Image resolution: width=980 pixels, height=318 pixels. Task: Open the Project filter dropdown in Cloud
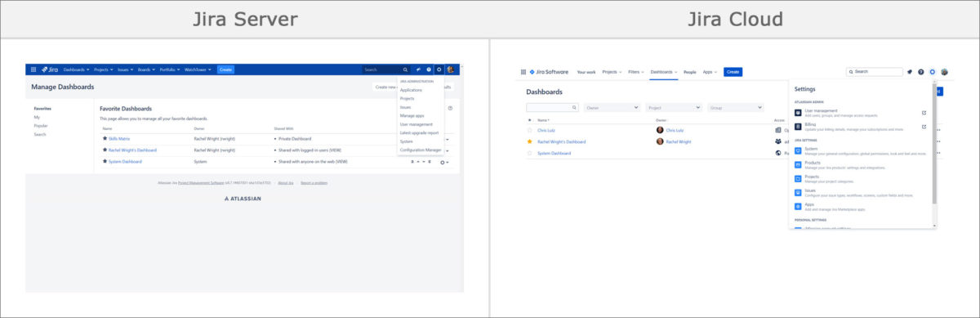[674, 107]
